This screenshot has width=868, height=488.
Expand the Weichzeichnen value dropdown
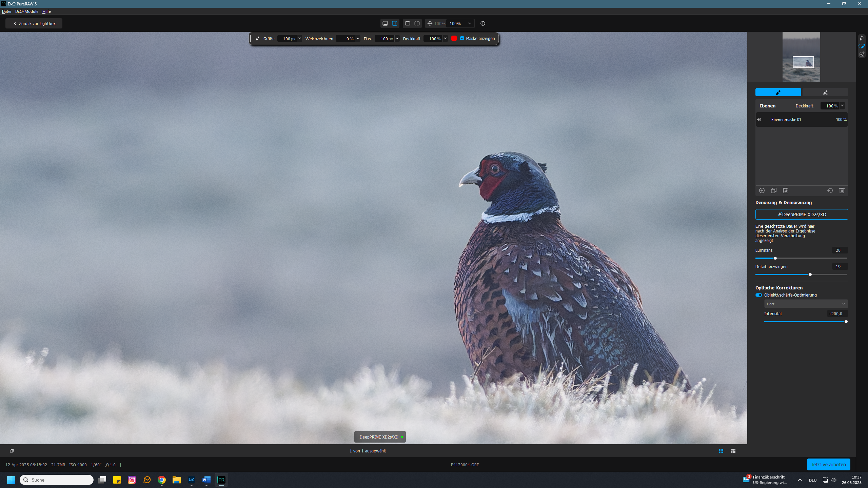coord(358,39)
